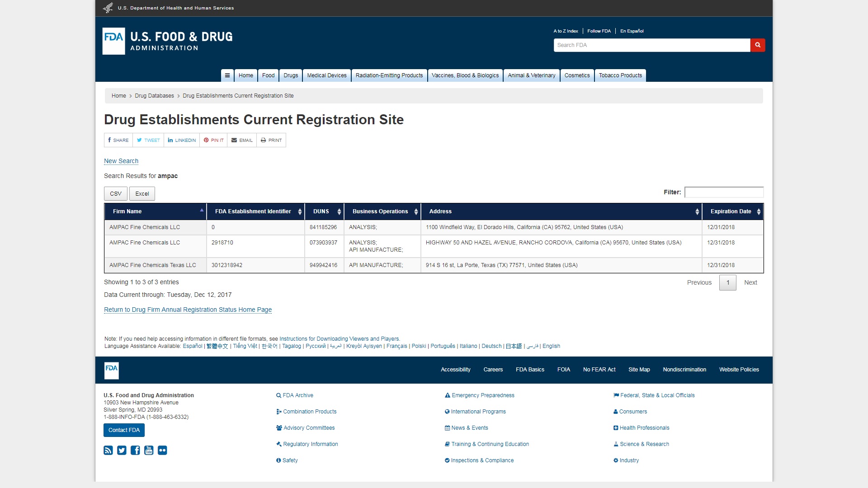Image resolution: width=868 pixels, height=488 pixels.
Task: Open the Twitter icon in the footer
Action: pos(122,450)
